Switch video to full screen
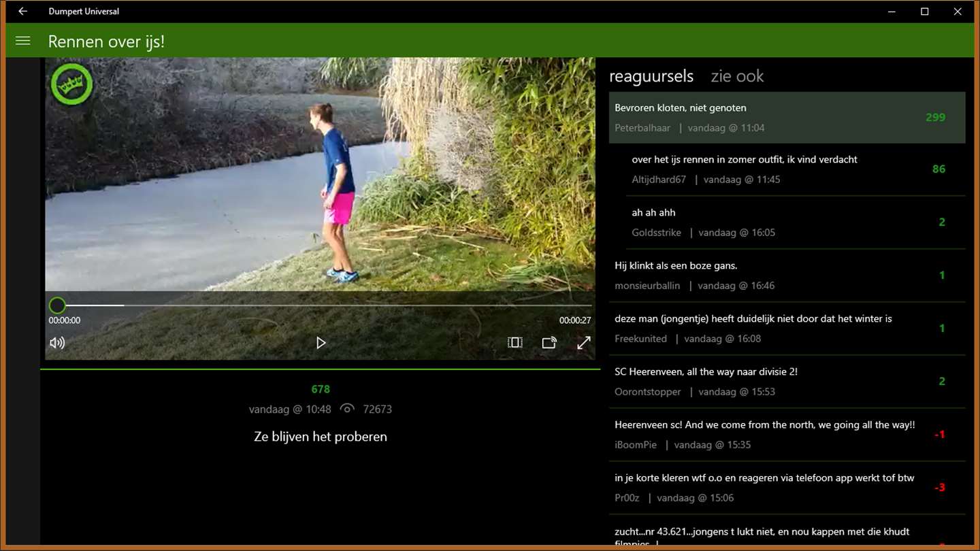This screenshot has width=980, height=551. click(584, 343)
